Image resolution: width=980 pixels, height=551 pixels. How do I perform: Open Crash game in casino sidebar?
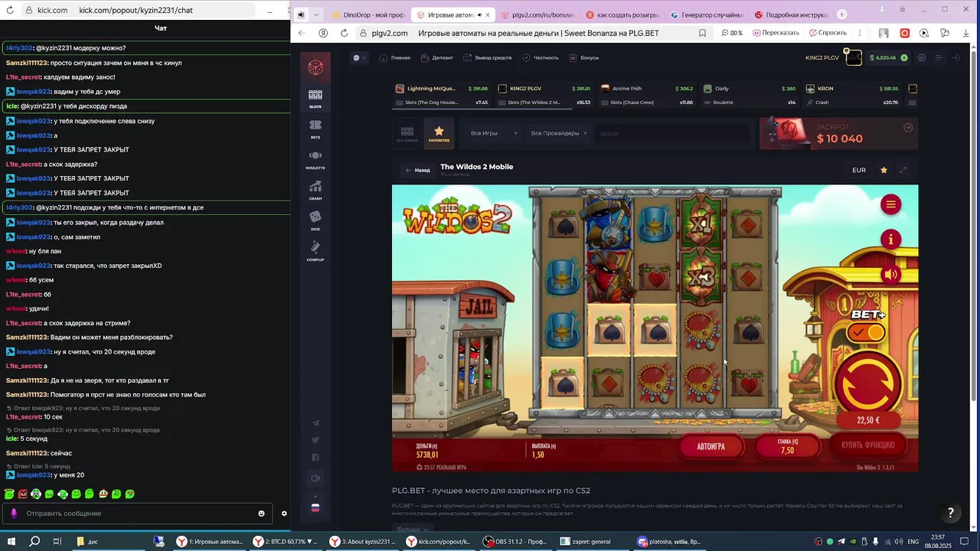click(x=315, y=190)
